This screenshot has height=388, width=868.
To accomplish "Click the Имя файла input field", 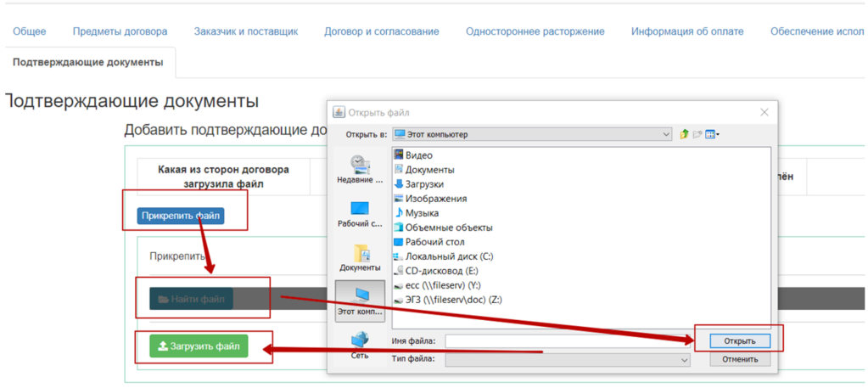I will tap(568, 340).
